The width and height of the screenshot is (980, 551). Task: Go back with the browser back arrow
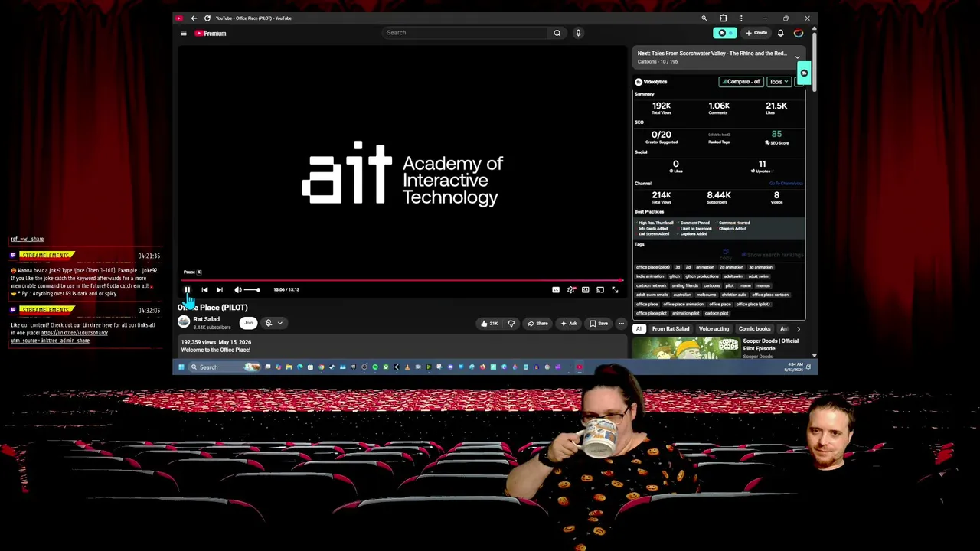[x=194, y=18]
